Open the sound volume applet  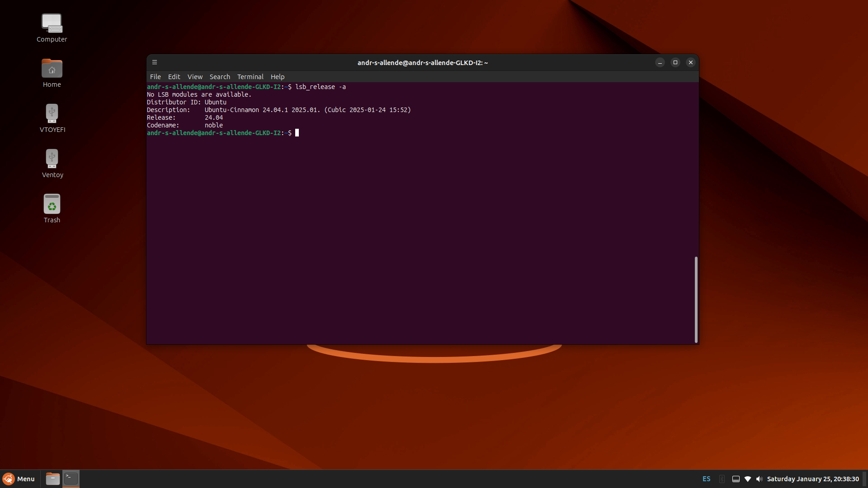click(759, 479)
